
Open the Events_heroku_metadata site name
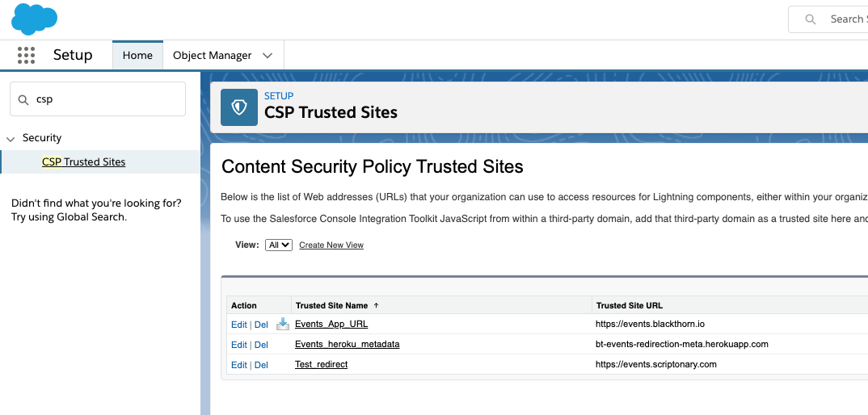347,344
